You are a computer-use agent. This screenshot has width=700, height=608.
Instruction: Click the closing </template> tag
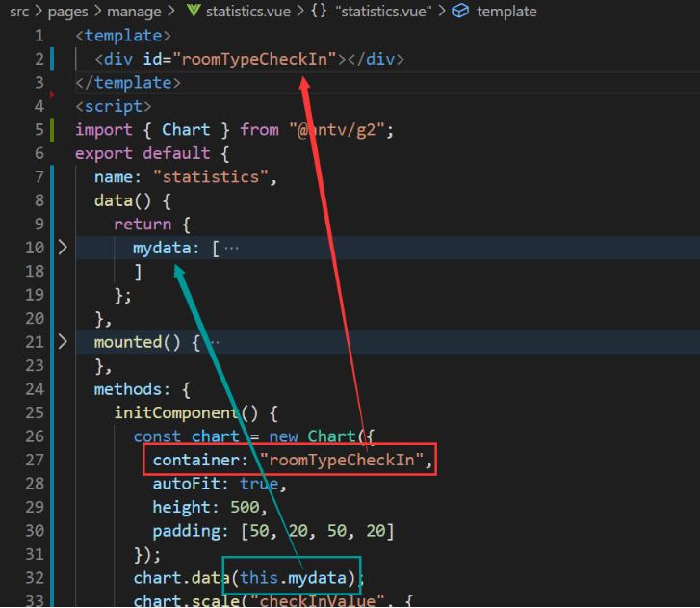coord(128,83)
